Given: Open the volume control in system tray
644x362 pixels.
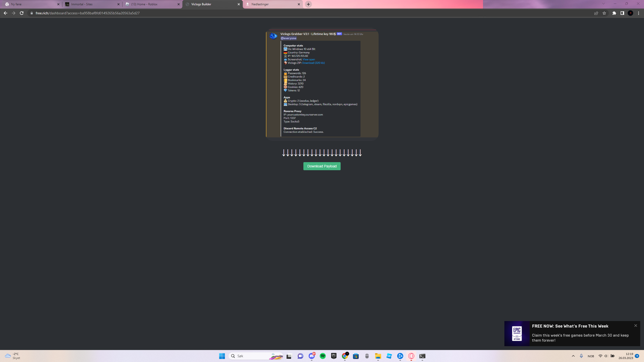Looking at the screenshot, I should (x=606, y=356).
